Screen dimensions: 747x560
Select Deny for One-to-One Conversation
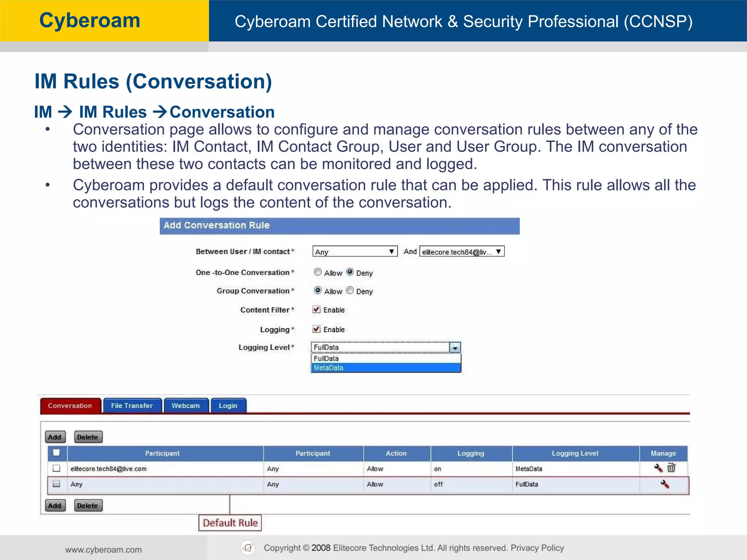[x=350, y=272]
